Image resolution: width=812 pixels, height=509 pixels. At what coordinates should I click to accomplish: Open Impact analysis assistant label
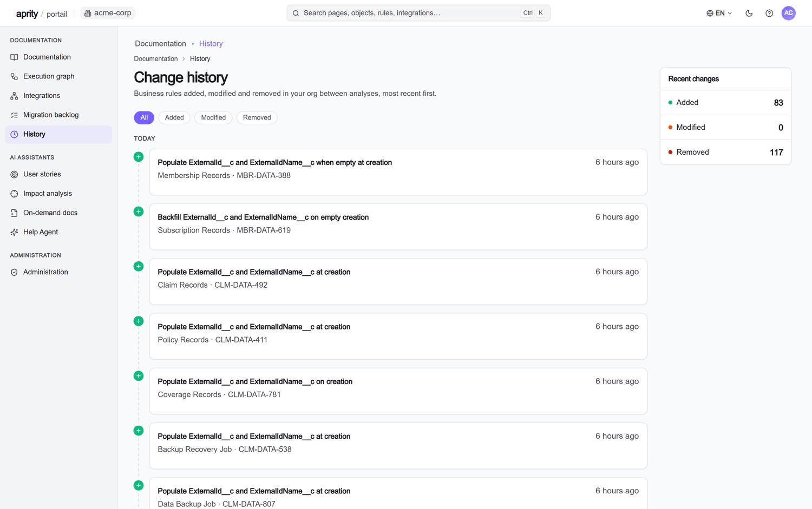tap(48, 194)
